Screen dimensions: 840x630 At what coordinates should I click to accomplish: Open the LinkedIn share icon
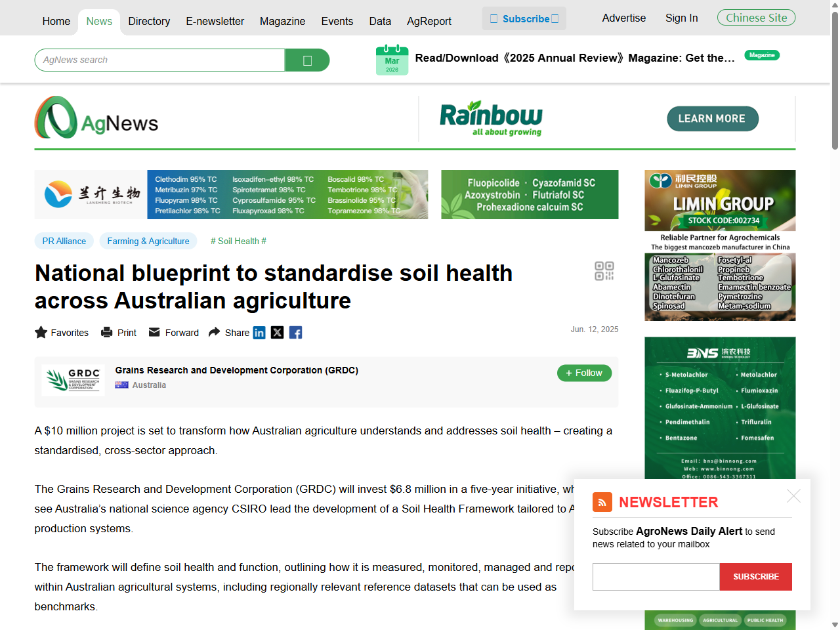[259, 333]
